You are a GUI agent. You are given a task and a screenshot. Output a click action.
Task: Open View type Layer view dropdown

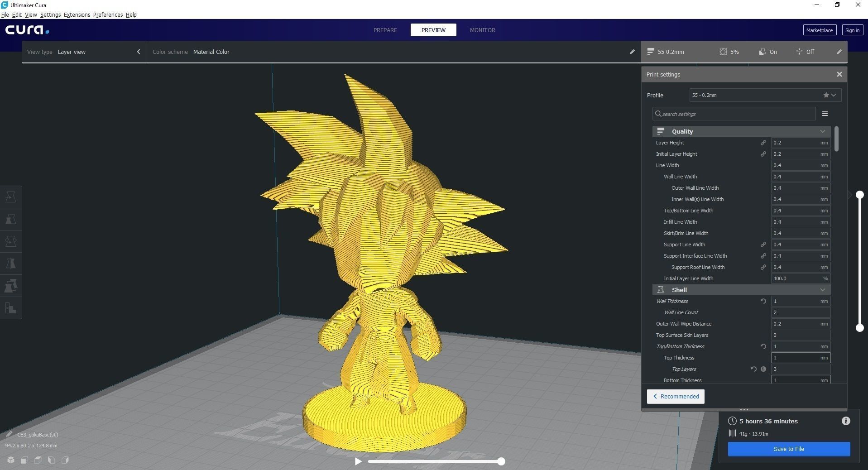[84, 52]
